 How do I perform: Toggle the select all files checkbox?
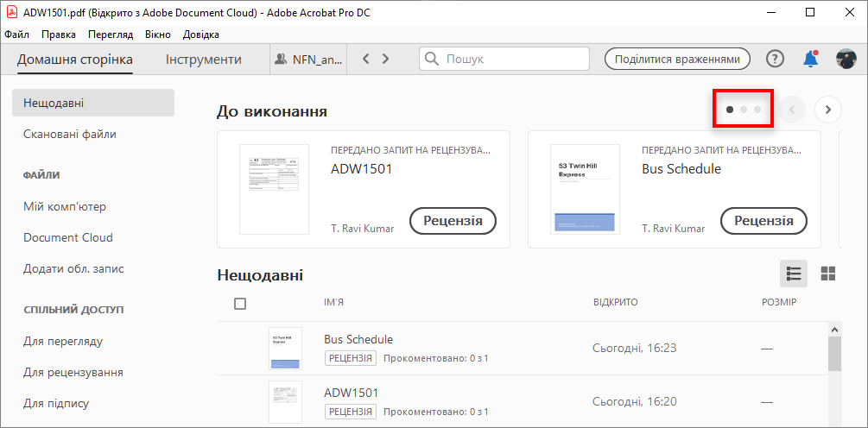[240, 304]
